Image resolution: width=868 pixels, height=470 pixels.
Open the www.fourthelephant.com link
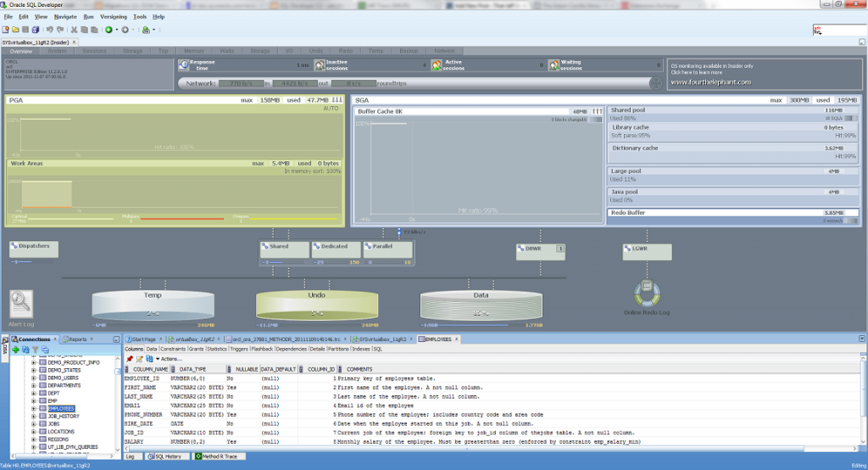710,82
